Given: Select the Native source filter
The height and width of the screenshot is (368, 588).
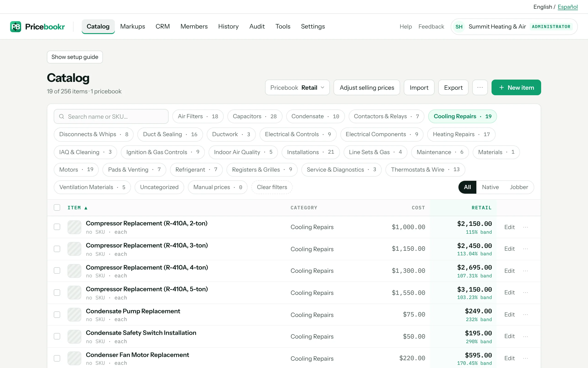Looking at the screenshot, I should pyautogui.click(x=490, y=187).
